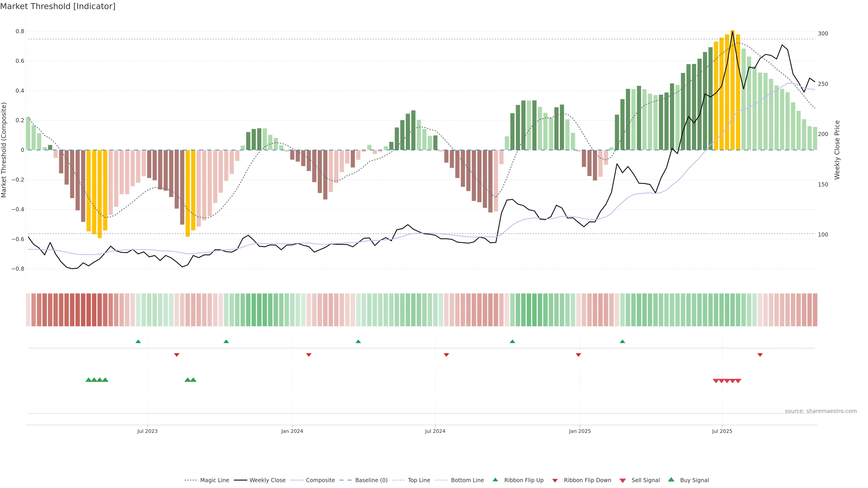Hide the Composite series via legend

(320, 480)
